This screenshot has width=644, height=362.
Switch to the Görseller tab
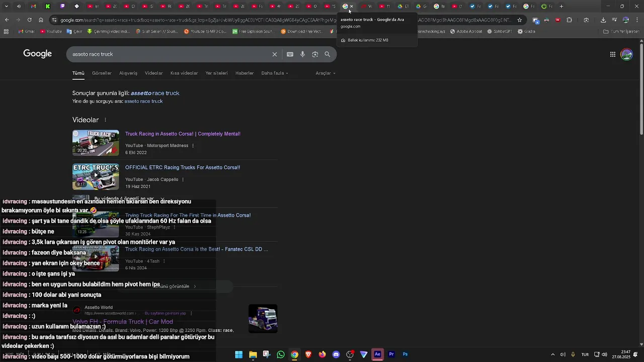click(102, 73)
